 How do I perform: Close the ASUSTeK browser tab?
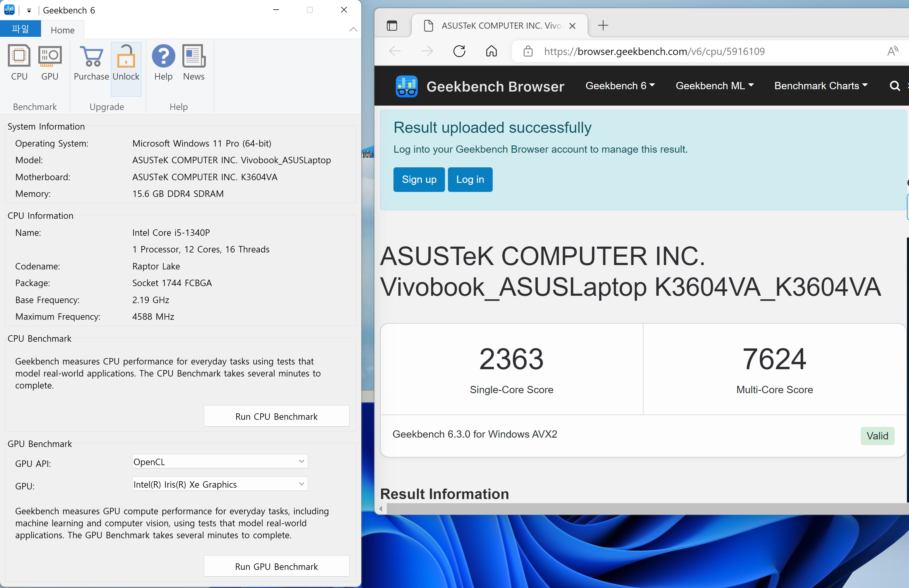[x=572, y=26]
